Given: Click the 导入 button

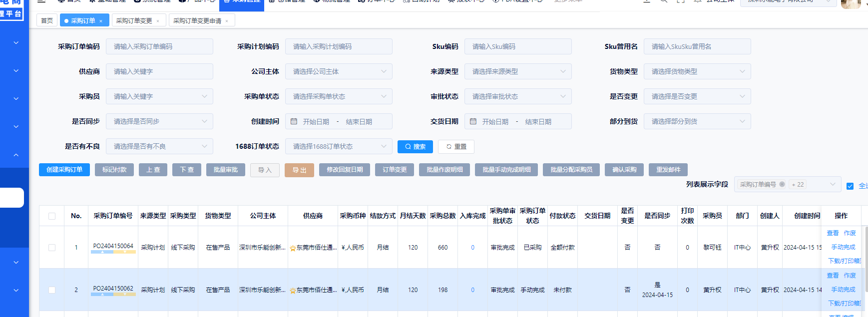Looking at the screenshot, I should (x=265, y=170).
